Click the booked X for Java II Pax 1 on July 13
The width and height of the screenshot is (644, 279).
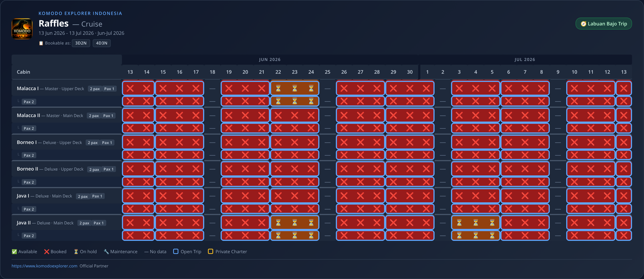point(623,223)
